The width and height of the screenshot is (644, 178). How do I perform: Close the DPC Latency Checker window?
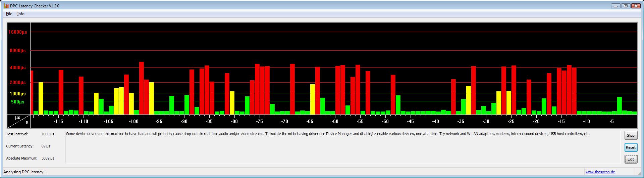point(636,6)
